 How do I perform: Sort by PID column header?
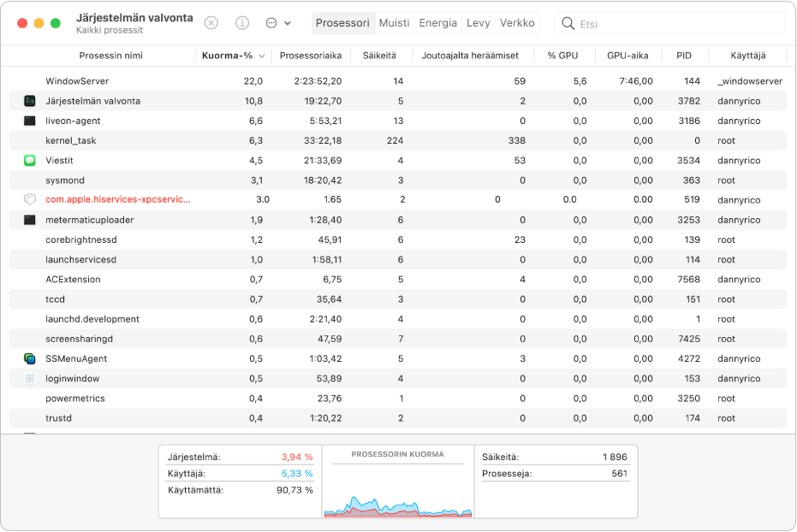pos(684,56)
